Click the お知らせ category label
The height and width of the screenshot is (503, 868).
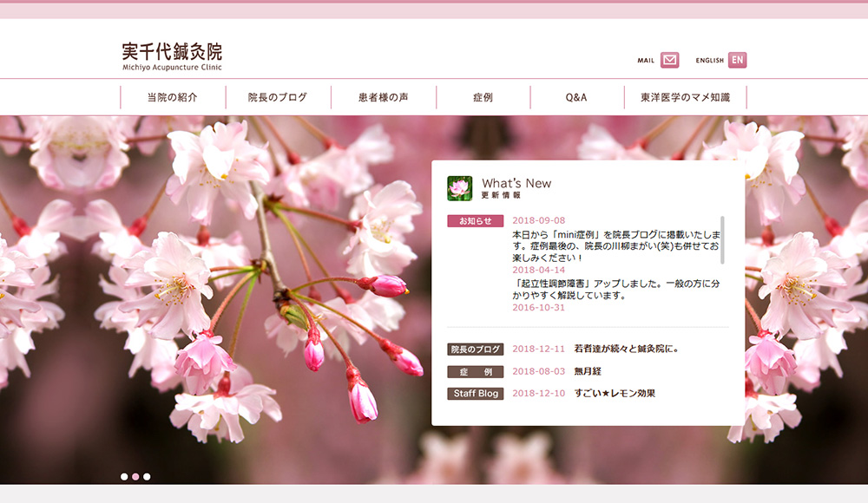[x=476, y=221]
